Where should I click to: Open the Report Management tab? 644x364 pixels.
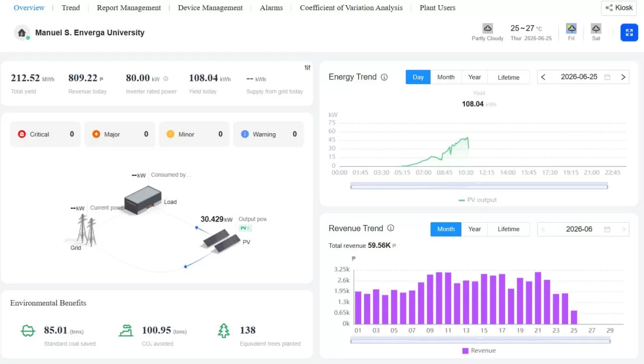[x=129, y=8]
